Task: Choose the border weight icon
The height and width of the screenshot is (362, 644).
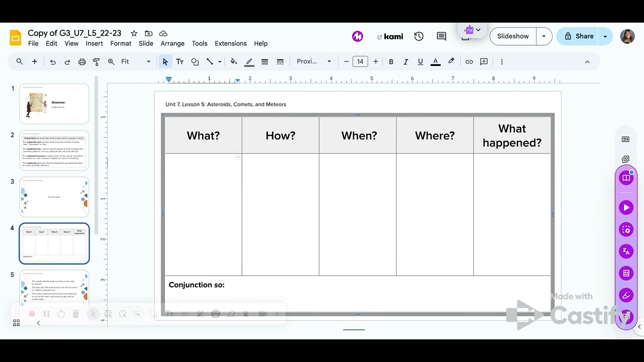Action: click(x=265, y=62)
